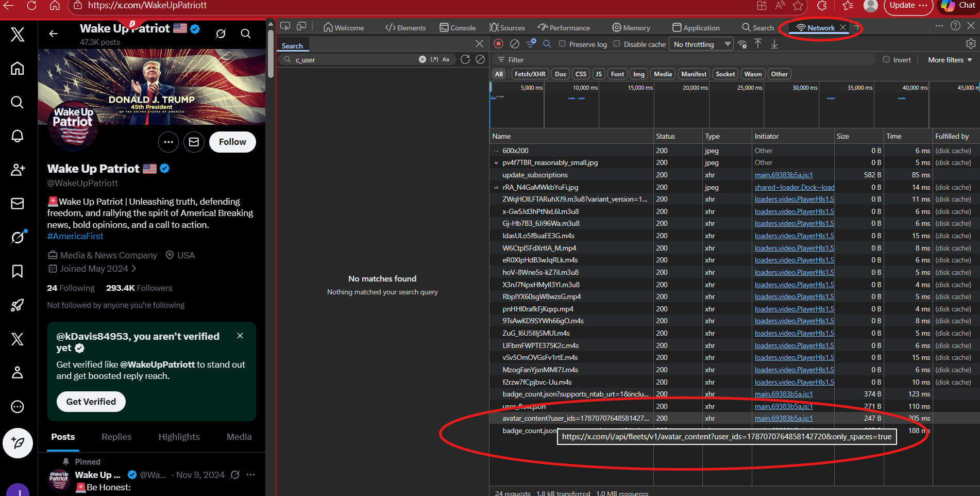Clear search results circle-slash icon
The image size is (980, 496).
click(480, 59)
